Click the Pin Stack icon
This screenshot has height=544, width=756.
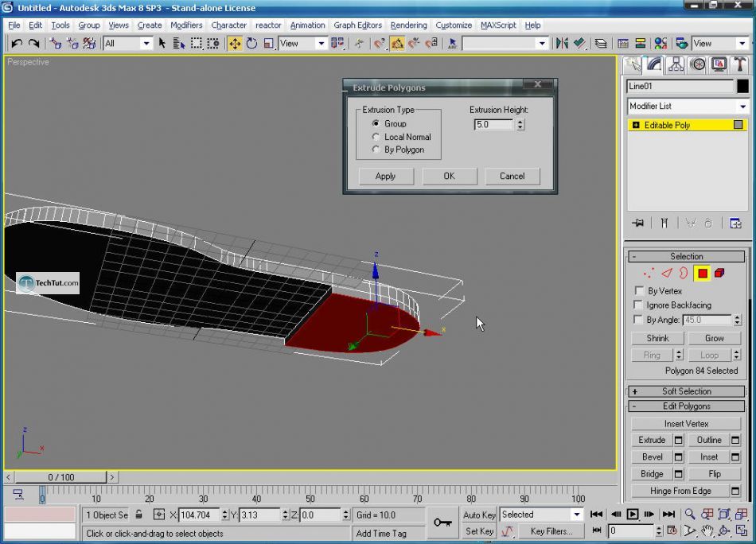coord(638,223)
